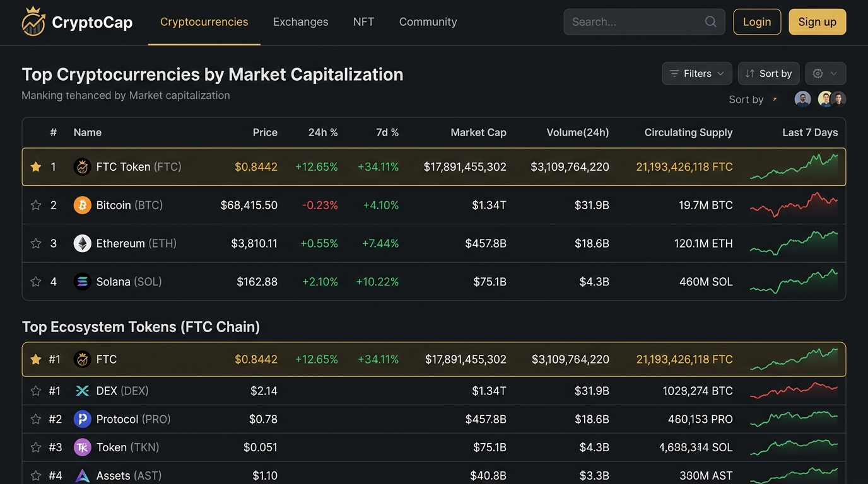Screen dimensions: 868x484
Task: Favorite Assets (AST) with its star
Action: [x=36, y=476]
